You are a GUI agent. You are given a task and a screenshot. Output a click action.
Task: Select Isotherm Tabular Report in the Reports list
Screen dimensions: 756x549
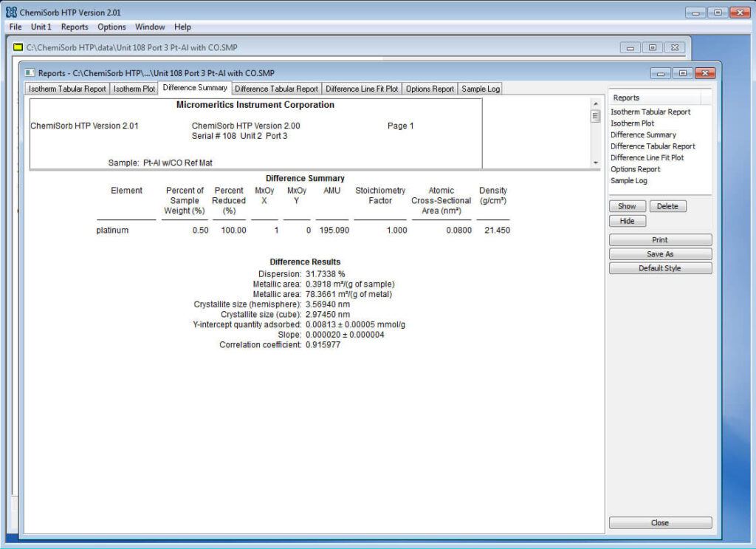(x=650, y=112)
